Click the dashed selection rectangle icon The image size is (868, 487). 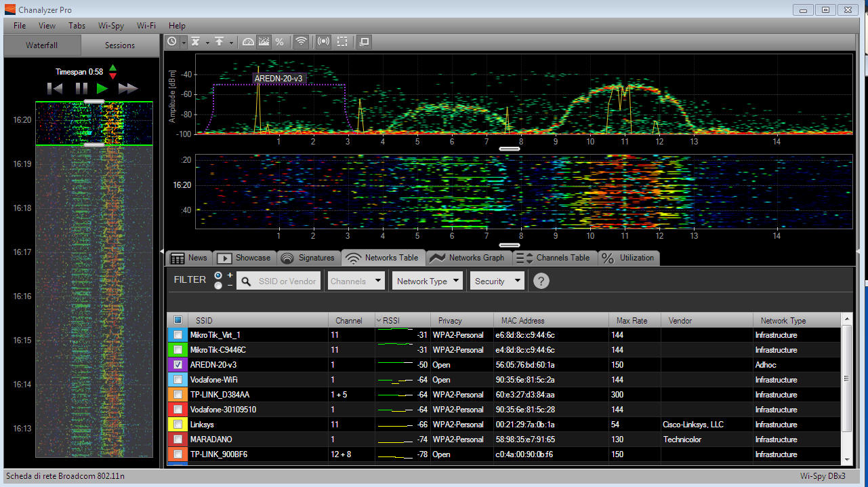point(342,41)
